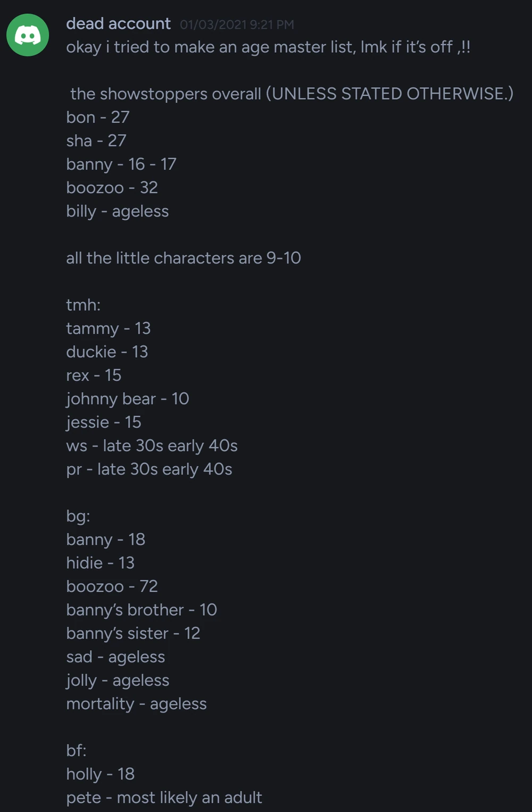Click the "showstoppers overall" heading line
Viewport: 532px width, 812px height.
pyautogui.click(x=292, y=94)
